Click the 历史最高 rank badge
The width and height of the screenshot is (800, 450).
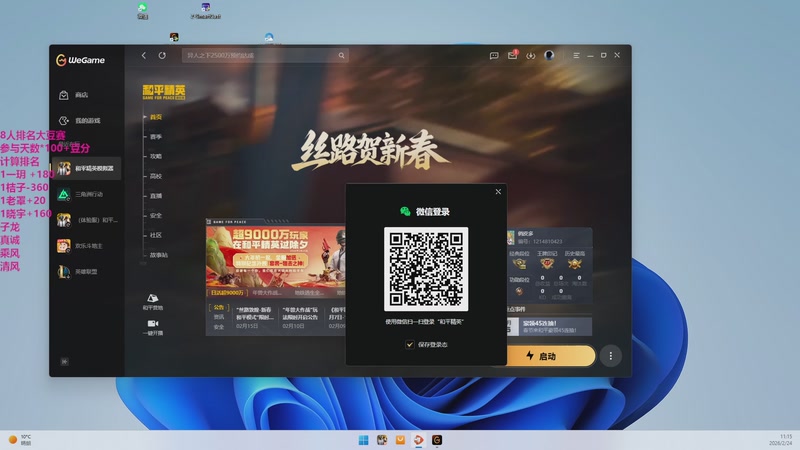click(574, 263)
